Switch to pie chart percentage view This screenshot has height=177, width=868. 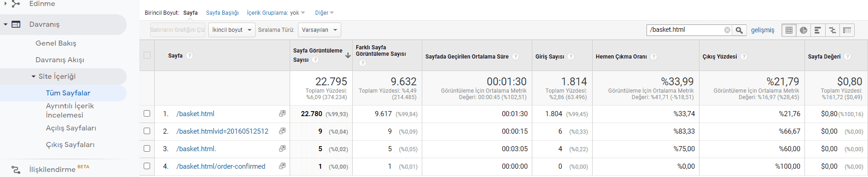[x=804, y=30]
